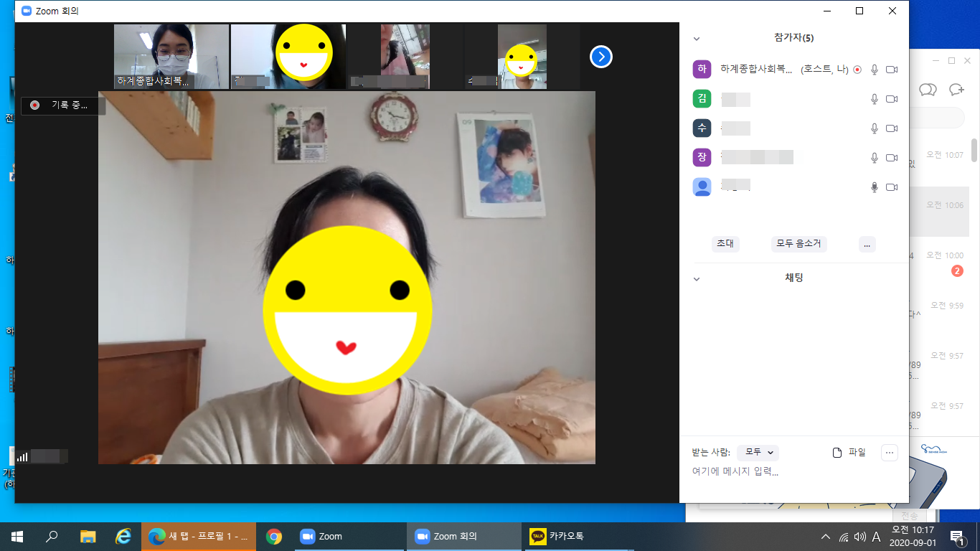The width and height of the screenshot is (980, 551).
Task: Open chat more options ellipsis button
Action: [x=889, y=453]
